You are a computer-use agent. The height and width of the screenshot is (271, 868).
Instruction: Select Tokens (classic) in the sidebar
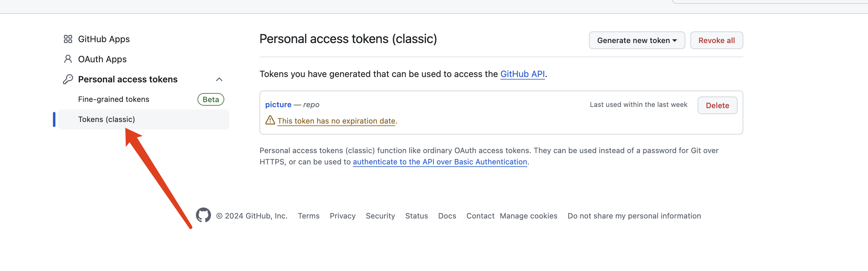[x=143, y=119]
